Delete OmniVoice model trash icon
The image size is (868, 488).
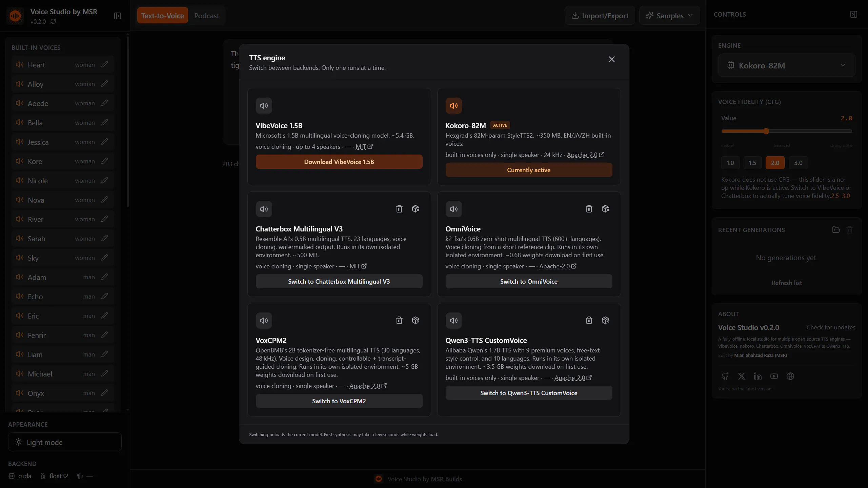[x=589, y=209]
